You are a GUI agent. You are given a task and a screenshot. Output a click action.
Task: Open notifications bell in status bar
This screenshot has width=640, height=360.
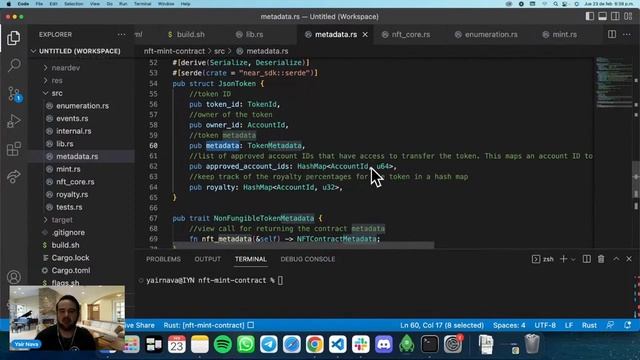627,325
